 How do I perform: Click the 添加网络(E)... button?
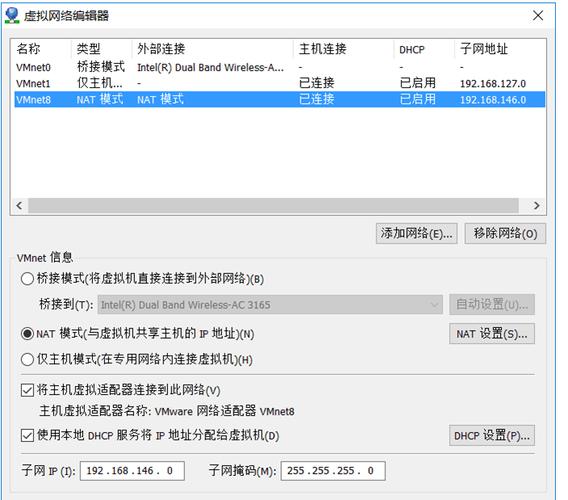[416, 233]
